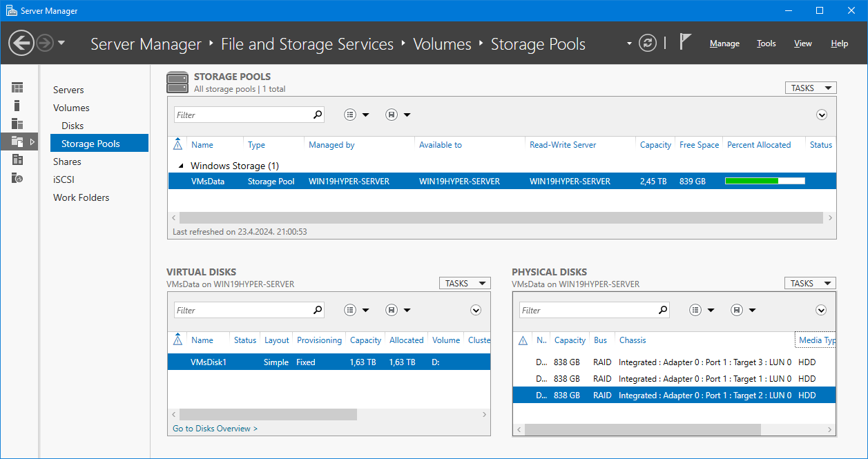The width and height of the screenshot is (868, 459).
Task: Click the Hyper-V role icon in sidebar
Action: pyautogui.click(x=17, y=159)
